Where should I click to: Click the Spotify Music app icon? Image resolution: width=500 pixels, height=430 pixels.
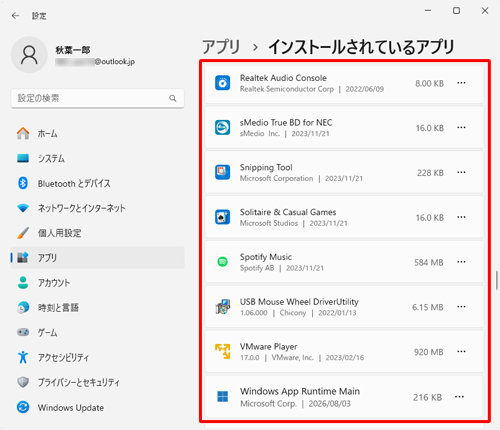(x=222, y=262)
